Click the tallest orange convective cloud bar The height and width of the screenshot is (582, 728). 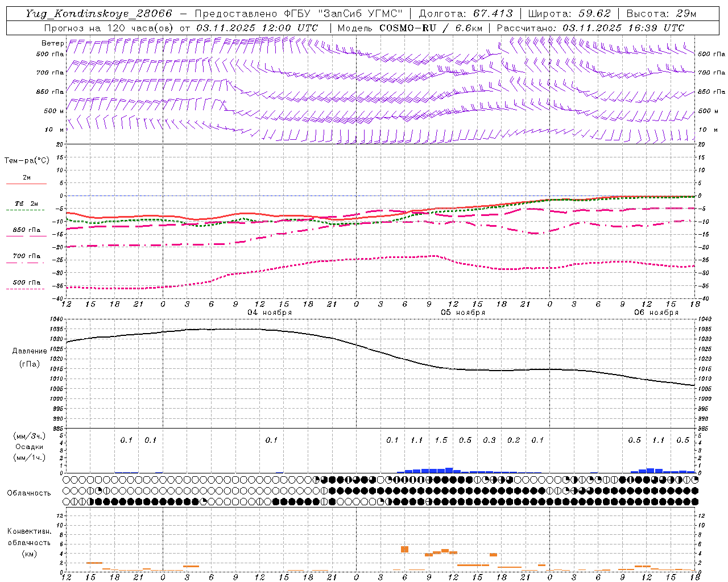coord(404,549)
